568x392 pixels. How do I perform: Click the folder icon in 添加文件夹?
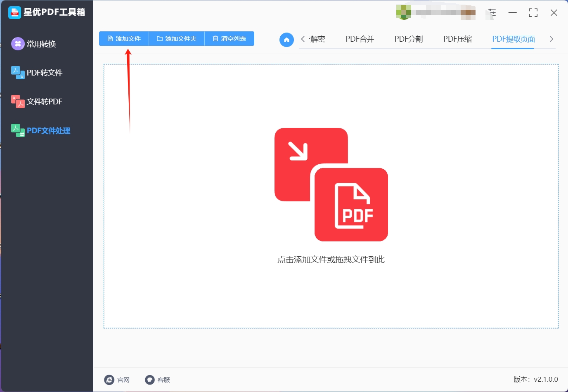click(x=159, y=39)
